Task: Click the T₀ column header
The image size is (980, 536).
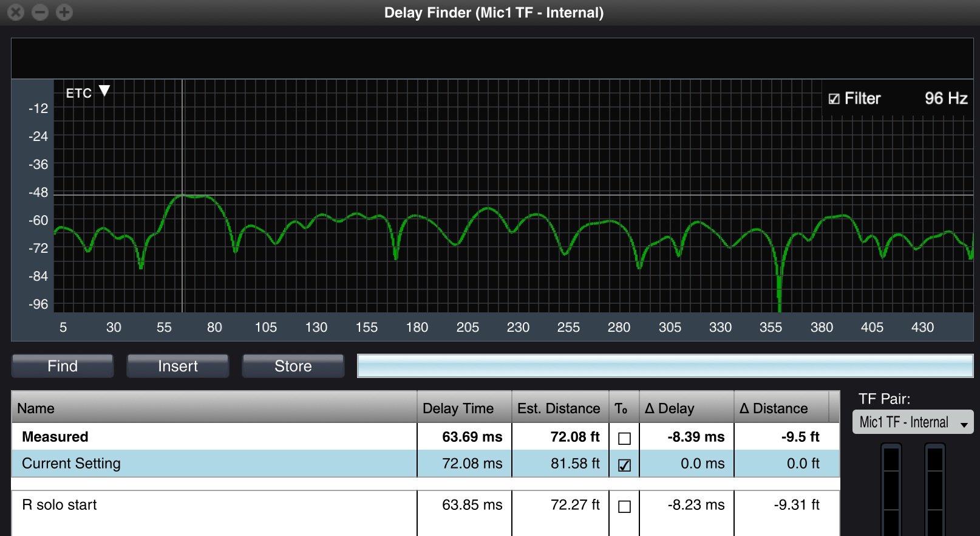Action: point(624,408)
